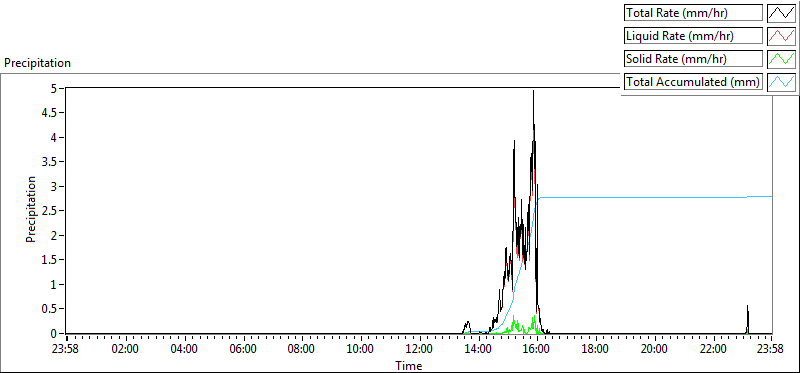Click the small rate spike near 23:00

pyautogui.click(x=747, y=319)
